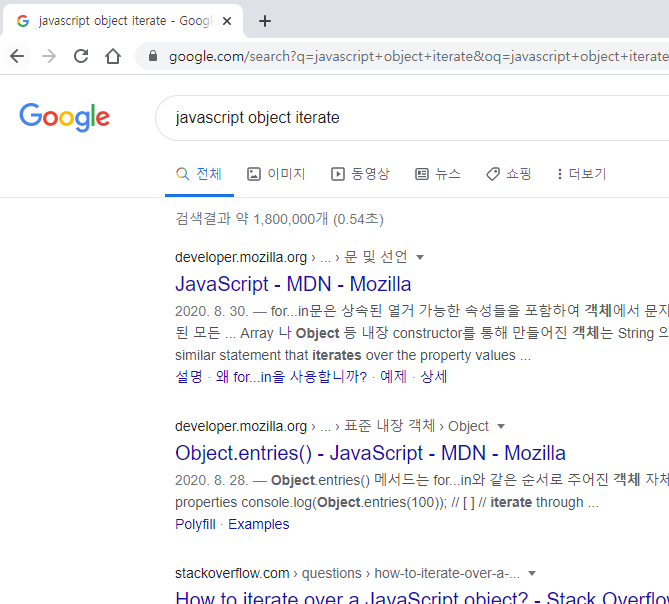Open the 더보기 more options menu
The width and height of the screenshot is (669, 604).
(581, 174)
